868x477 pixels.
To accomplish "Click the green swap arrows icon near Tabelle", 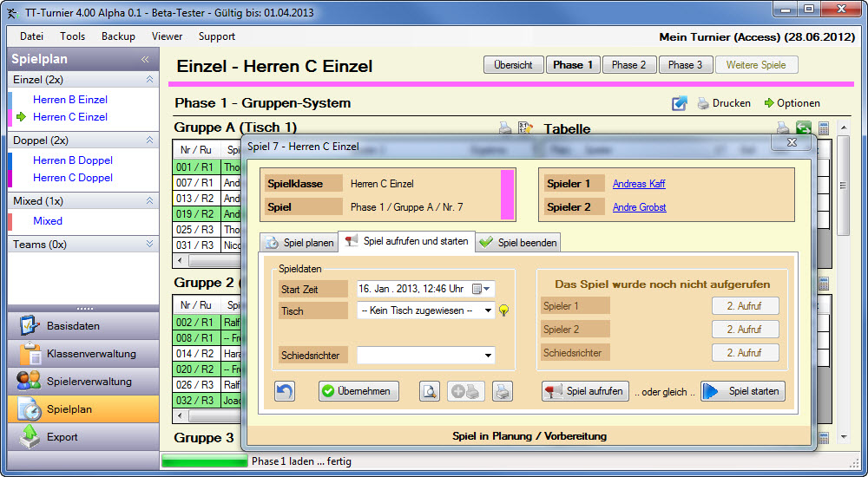I will [804, 128].
